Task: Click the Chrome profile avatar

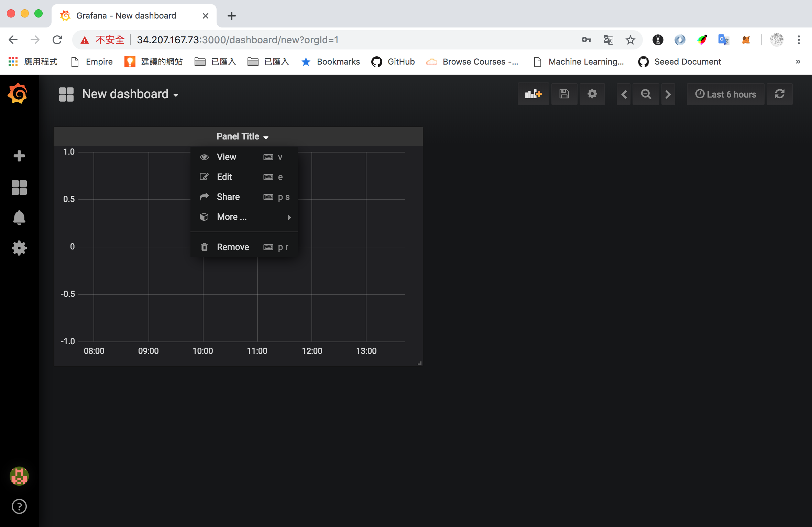Action: click(x=777, y=40)
